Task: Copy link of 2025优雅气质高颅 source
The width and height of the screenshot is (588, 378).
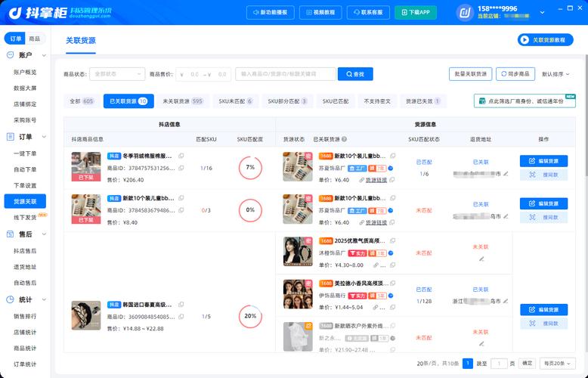Action: 392,265
